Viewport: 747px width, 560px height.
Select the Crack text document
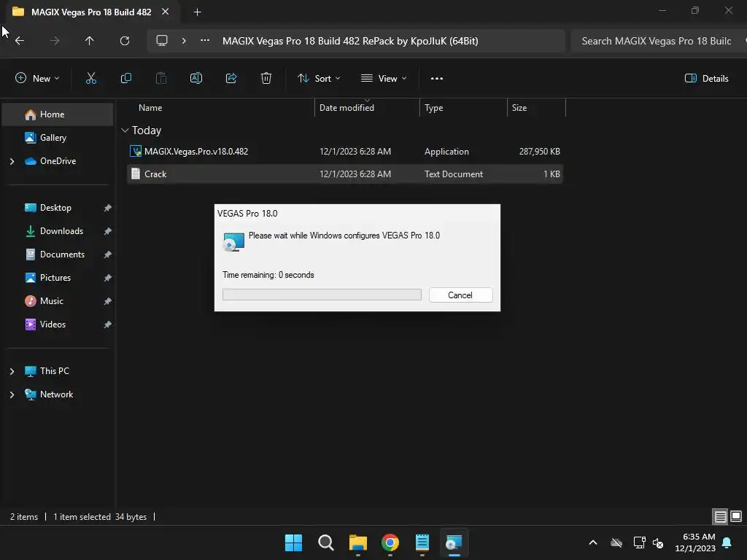click(344, 174)
